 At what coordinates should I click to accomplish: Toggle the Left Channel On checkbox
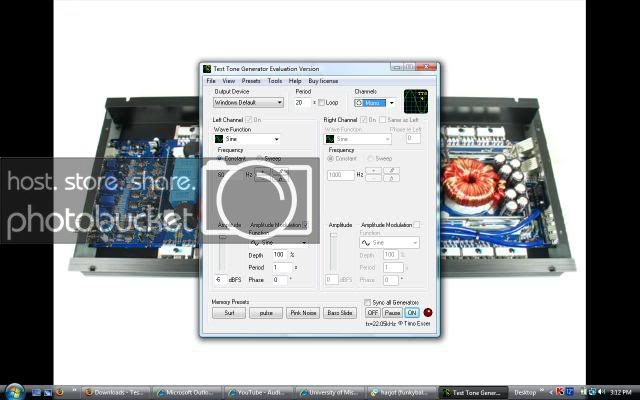coord(248,120)
